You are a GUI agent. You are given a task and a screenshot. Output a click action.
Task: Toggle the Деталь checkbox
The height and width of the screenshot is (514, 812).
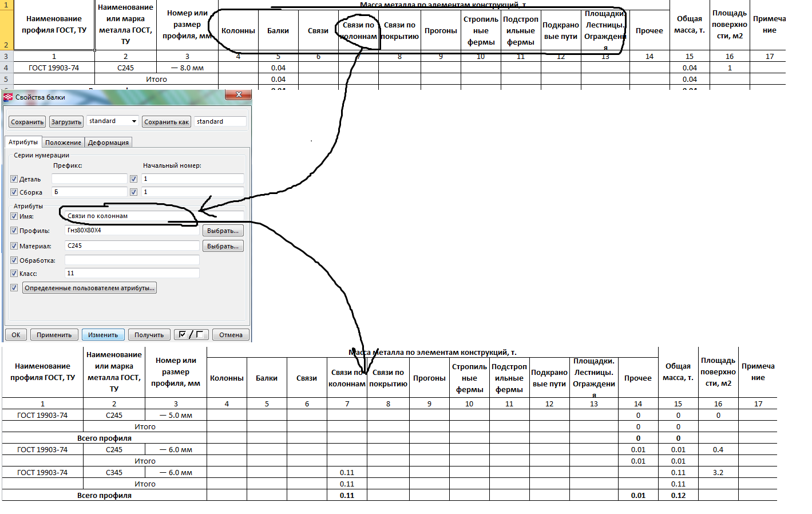pos(14,179)
